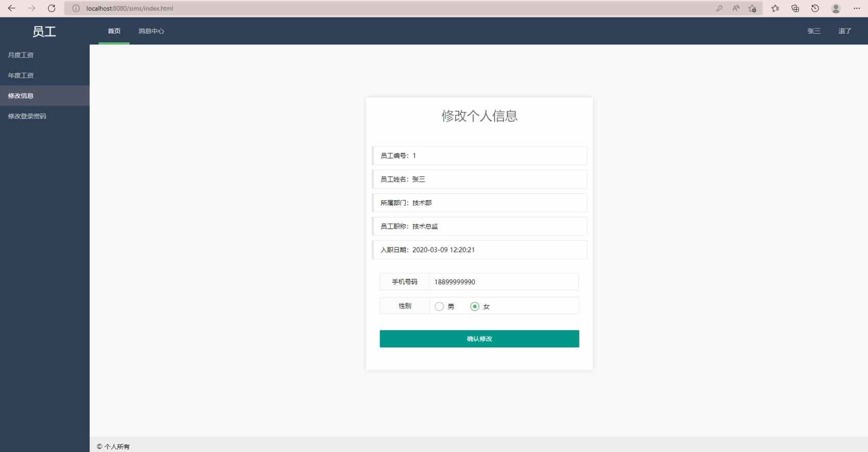Click the 张三 user name in header
868x452 pixels.
(814, 31)
